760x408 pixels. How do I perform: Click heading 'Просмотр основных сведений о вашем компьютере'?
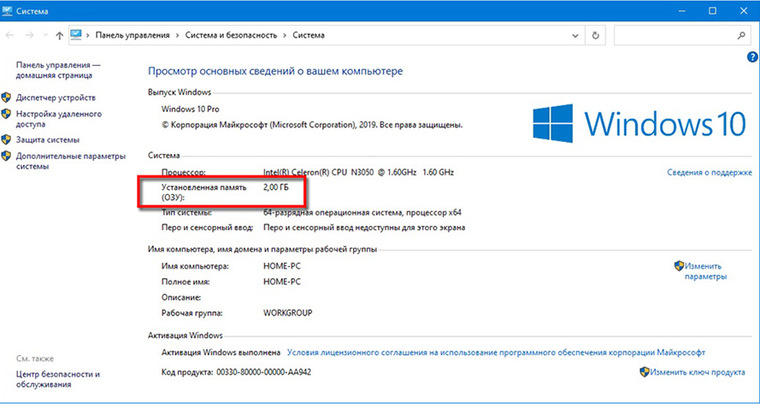pyautogui.click(x=275, y=71)
